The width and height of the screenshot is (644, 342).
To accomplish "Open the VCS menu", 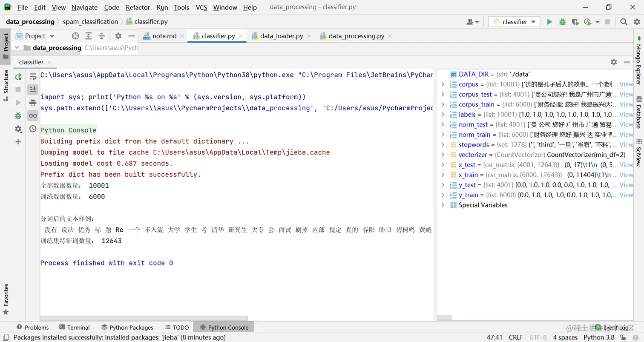I will (201, 7).
